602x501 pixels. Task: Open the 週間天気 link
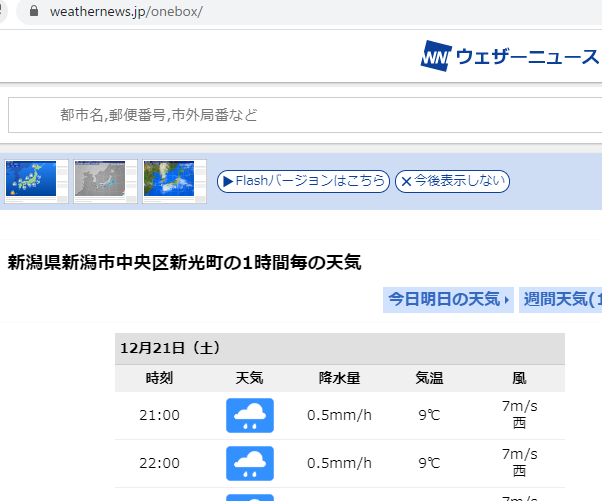pos(561,299)
